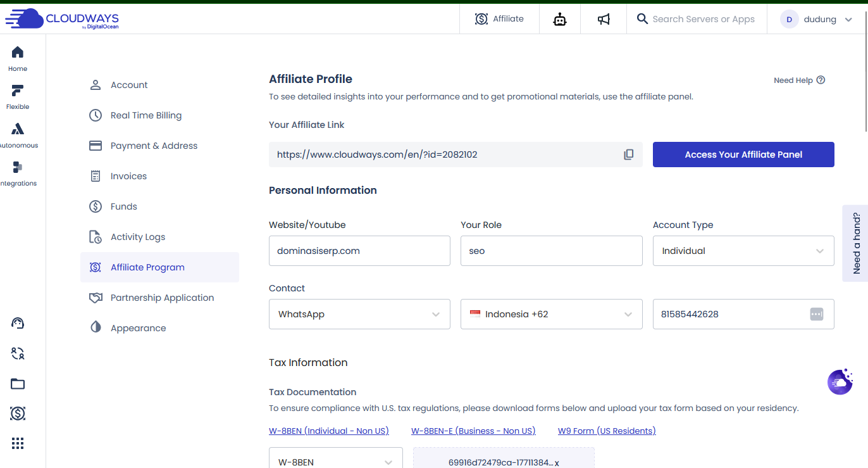This screenshot has width=868, height=468.
Task: Click Access Your Affiliate Panel button
Action: click(x=743, y=155)
